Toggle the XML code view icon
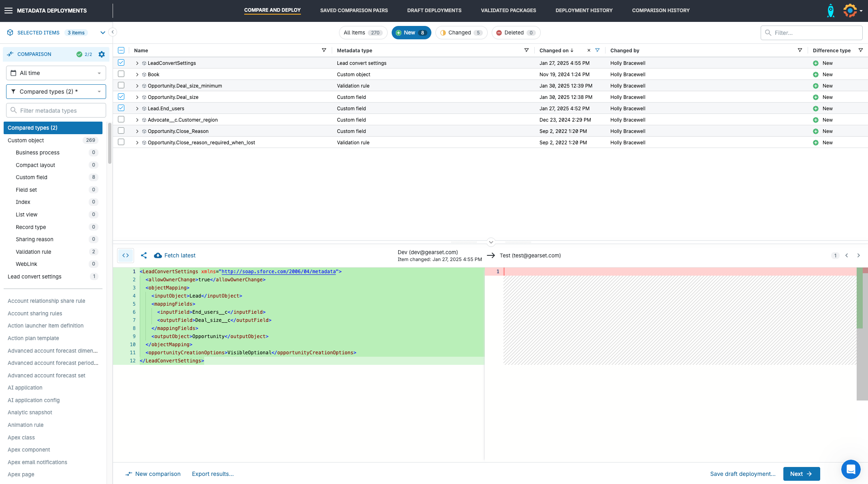 click(x=126, y=255)
